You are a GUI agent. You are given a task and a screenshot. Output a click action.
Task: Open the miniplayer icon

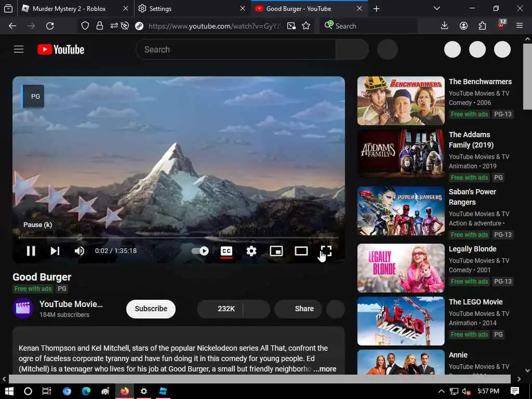coord(276,251)
